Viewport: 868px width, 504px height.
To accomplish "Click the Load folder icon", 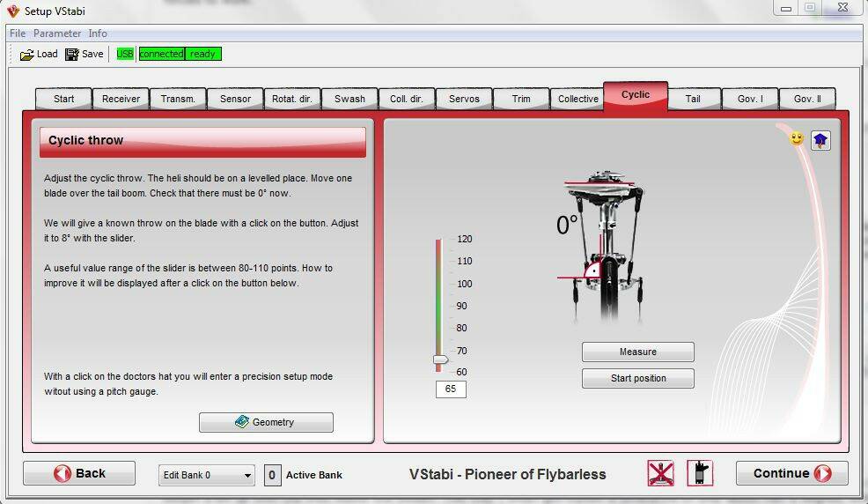I will (x=26, y=55).
